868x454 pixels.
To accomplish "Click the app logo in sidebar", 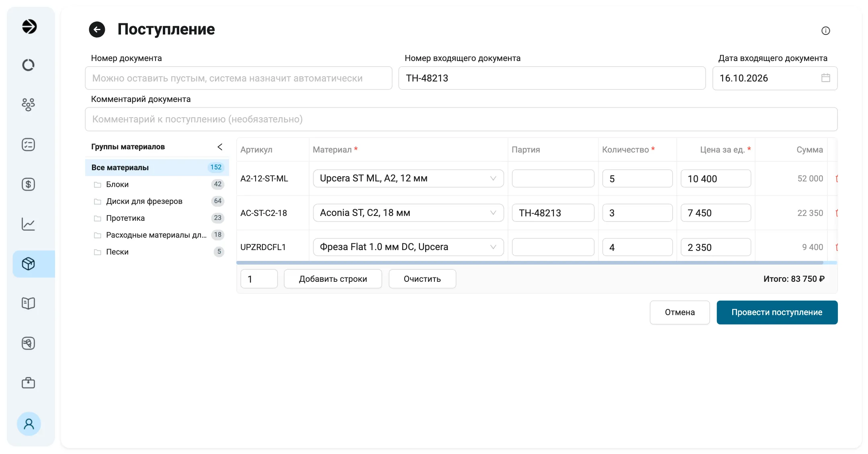I will (x=29, y=26).
